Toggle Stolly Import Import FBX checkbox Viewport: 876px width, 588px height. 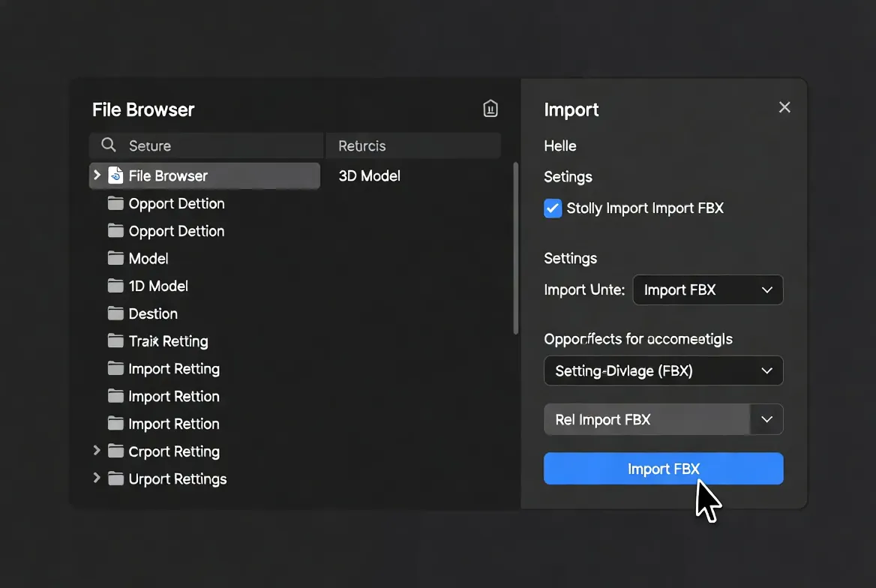(553, 208)
